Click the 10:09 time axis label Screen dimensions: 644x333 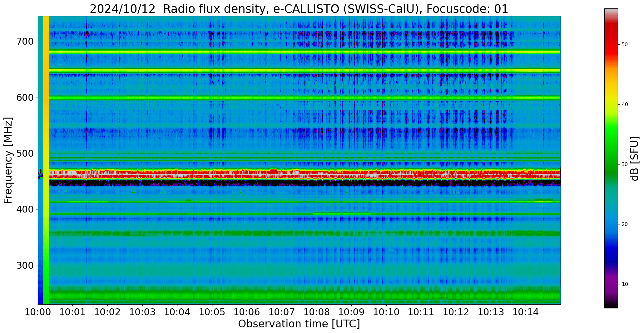[x=351, y=311]
